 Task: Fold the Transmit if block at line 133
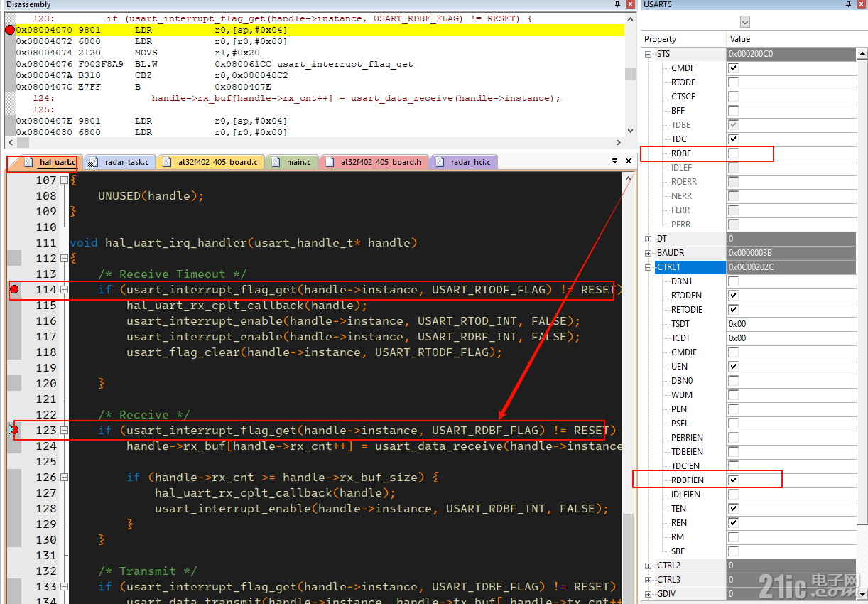pyautogui.click(x=64, y=586)
